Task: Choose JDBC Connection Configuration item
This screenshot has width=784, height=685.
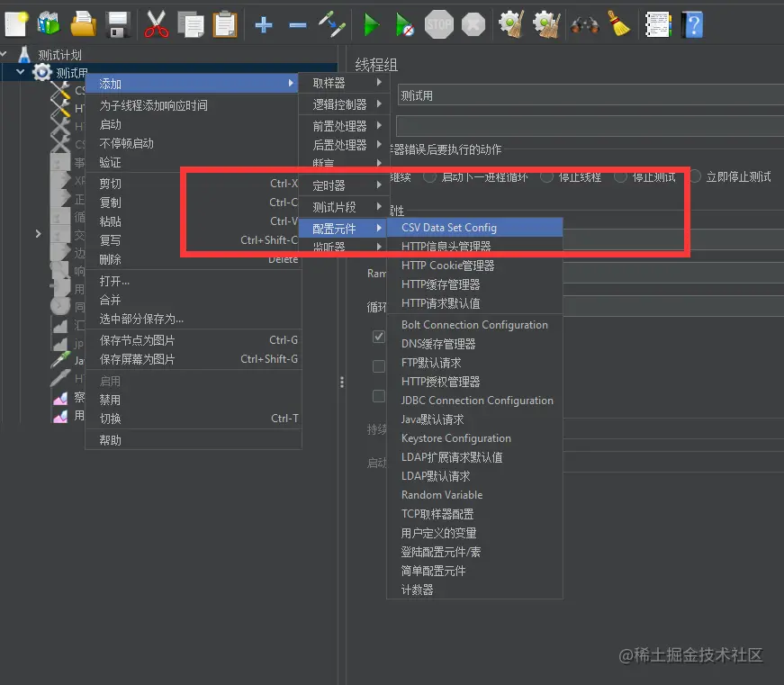Action: [475, 401]
